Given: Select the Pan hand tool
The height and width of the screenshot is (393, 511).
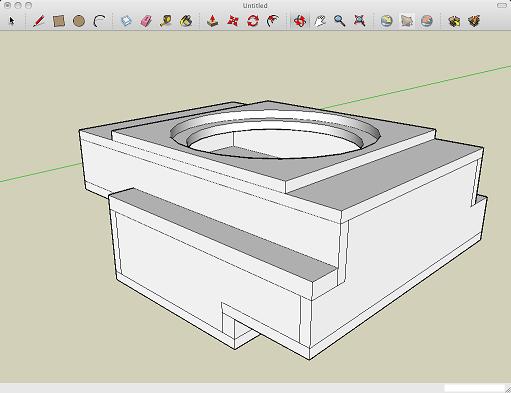Looking at the screenshot, I should [x=320, y=21].
